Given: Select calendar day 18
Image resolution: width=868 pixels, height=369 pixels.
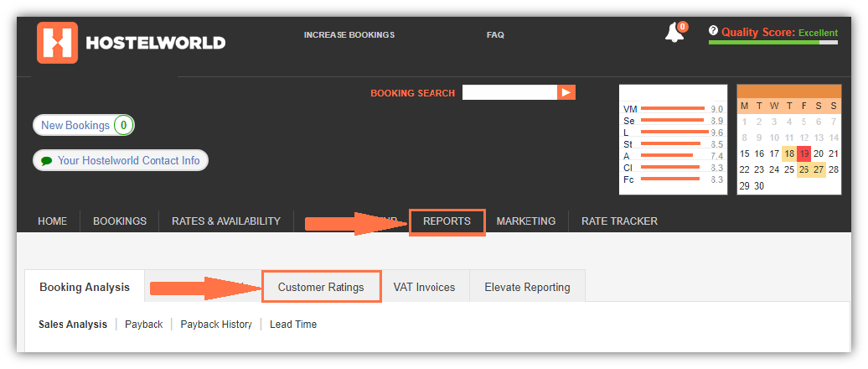Looking at the screenshot, I should pos(789,154).
